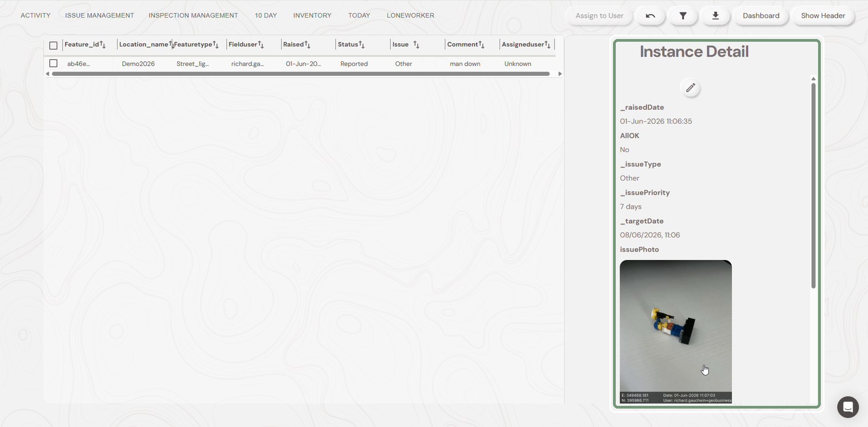Open the Dashboard button
The image size is (868, 427).
click(761, 16)
